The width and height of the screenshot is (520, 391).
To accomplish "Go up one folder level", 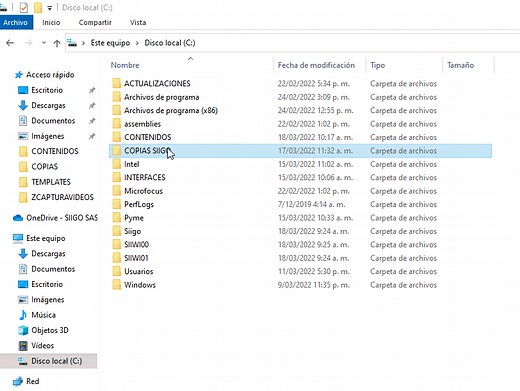I will pyautogui.click(x=57, y=43).
